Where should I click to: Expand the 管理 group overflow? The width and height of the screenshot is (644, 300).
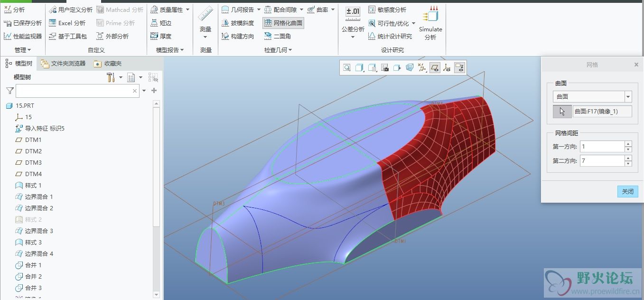[22, 50]
